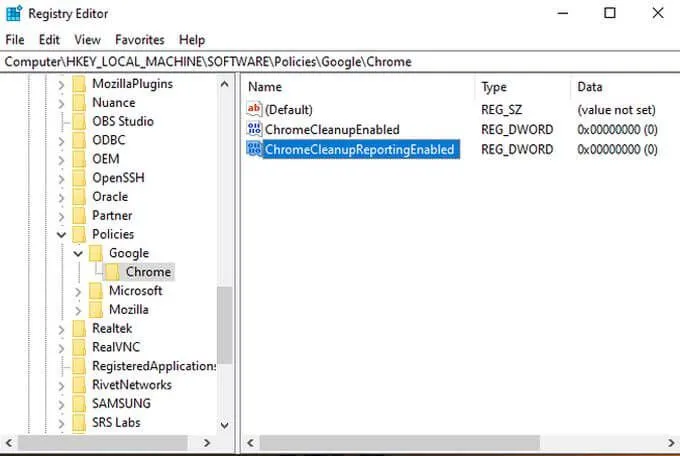Expand the Partner key
Image resolution: width=680 pixels, height=456 pixels.
[61, 216]
